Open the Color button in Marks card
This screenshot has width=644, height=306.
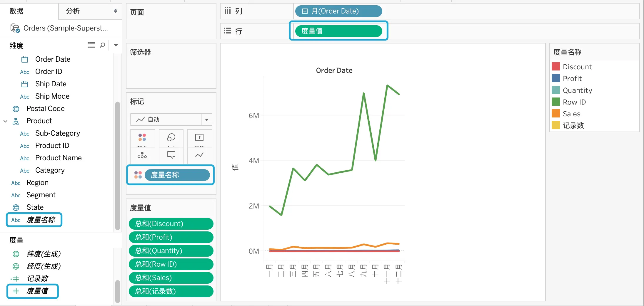point(142,138)
